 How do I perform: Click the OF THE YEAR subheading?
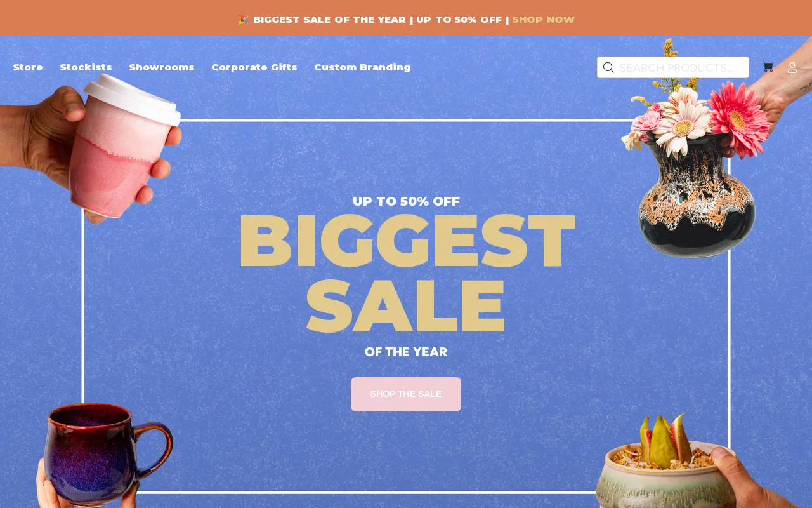(406, 352)
